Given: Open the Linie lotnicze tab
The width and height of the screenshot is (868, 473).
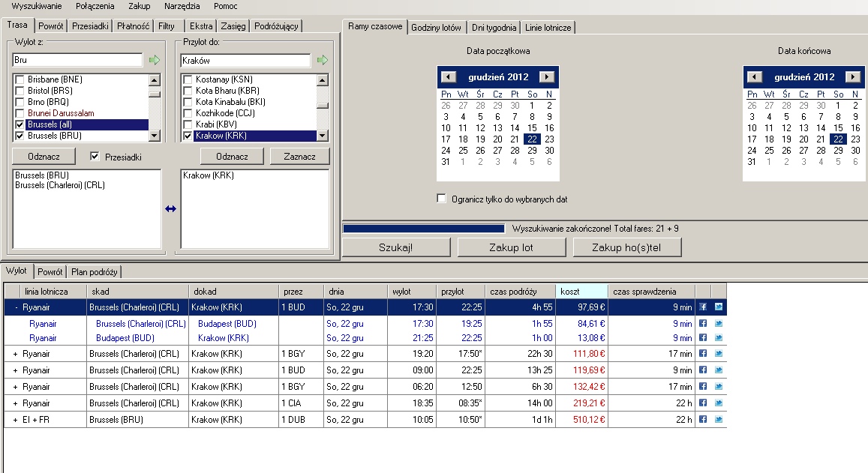Looking at the screenshot, I should tap(548, 28).
